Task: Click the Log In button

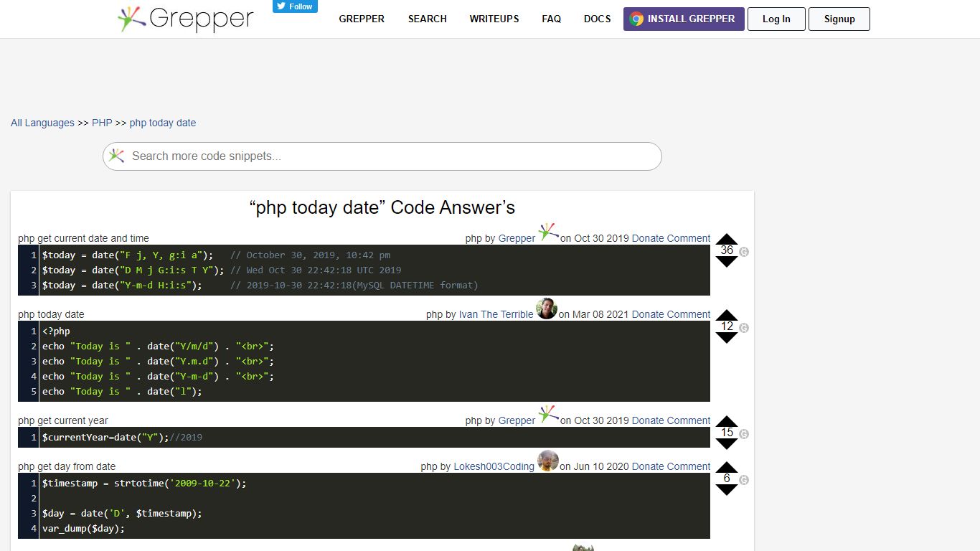Action: click(776, 19)
